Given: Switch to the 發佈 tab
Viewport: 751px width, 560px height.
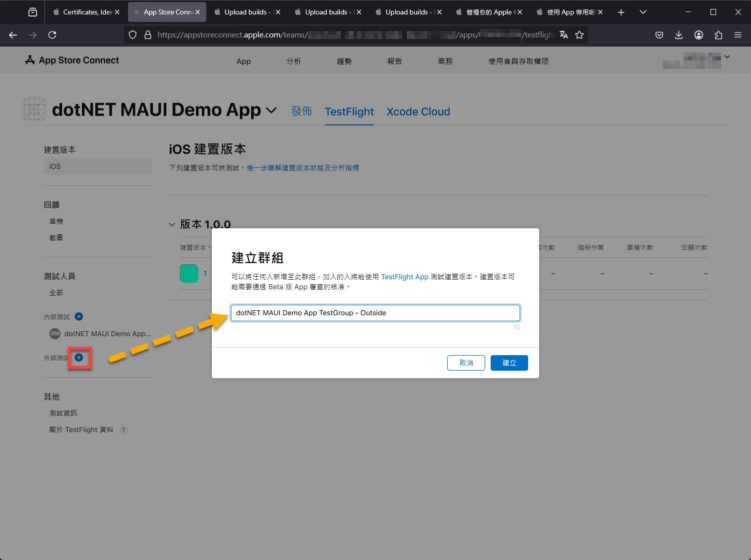Looking at the screenshot, I should point(302,111).
